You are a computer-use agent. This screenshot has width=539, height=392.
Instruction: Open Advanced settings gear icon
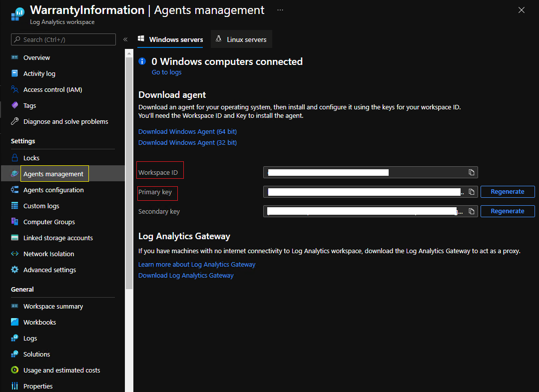[x=14, y=270]
